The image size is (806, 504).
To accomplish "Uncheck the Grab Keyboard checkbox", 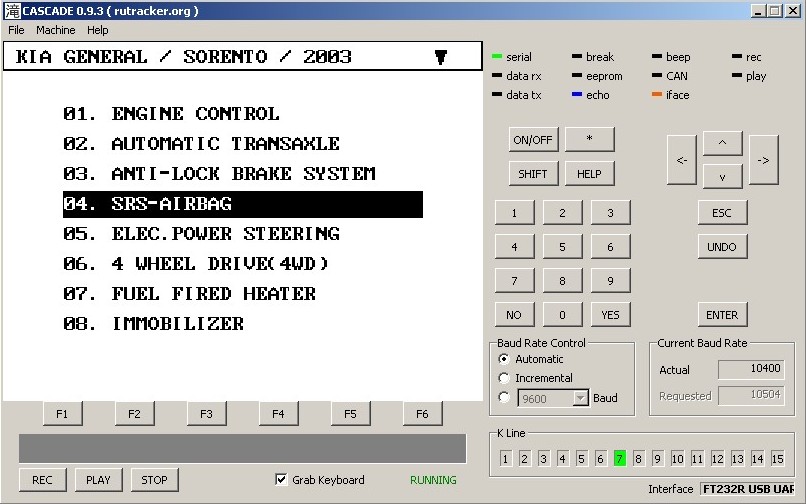I will click(x=281, y=479).
